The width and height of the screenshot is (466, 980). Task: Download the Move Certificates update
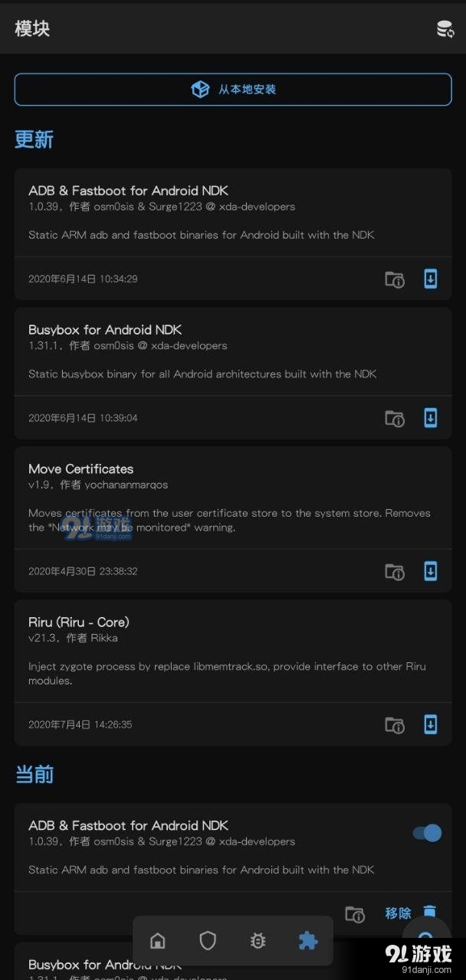(x=431, y=571)
